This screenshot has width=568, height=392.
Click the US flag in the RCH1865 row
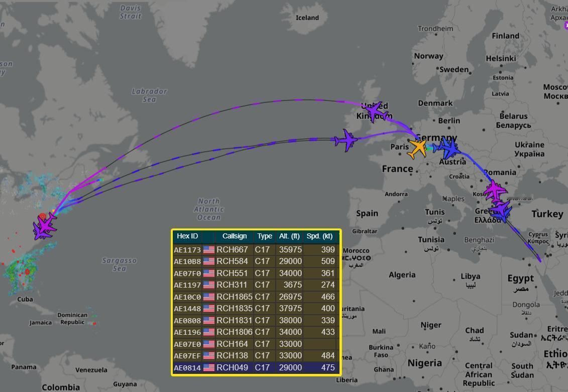click(208, 297)
